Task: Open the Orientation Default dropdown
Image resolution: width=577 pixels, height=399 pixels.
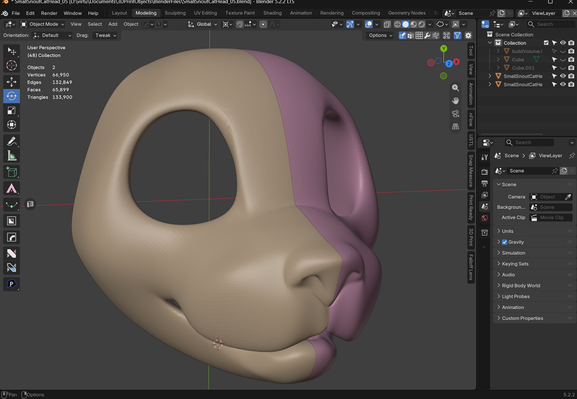Action: tap(52, 35)
